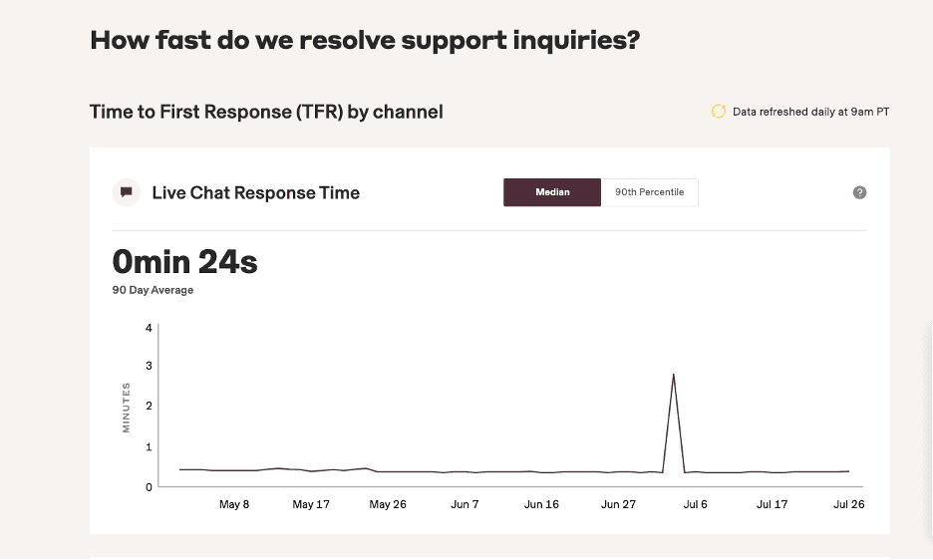Screen dimensions: 933x560
Task: Click the "0min 24s" average value
Action: coord(185,262)
